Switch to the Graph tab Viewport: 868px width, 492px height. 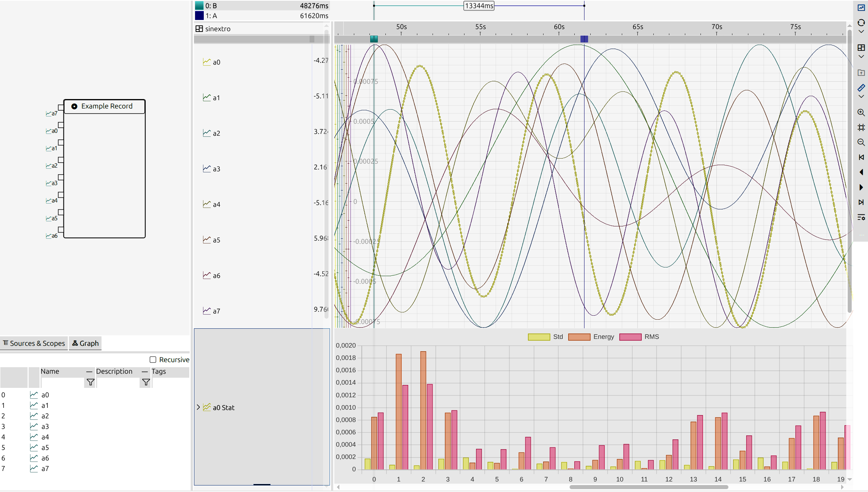pos(85,343)
